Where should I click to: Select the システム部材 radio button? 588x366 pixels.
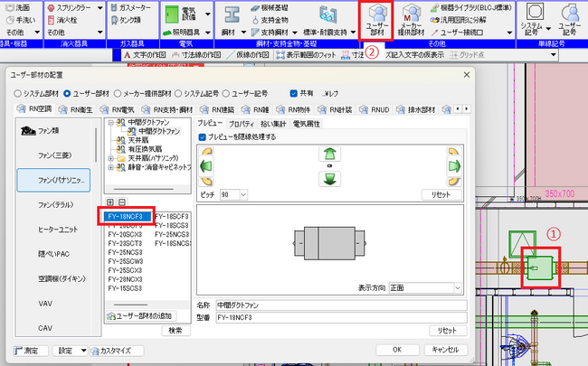(17, 91)
